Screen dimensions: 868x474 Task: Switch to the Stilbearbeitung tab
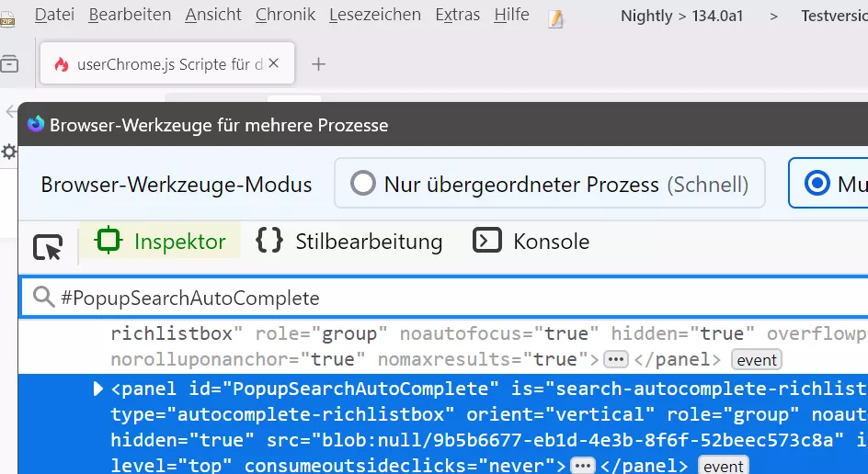click(x=349, y=242)
